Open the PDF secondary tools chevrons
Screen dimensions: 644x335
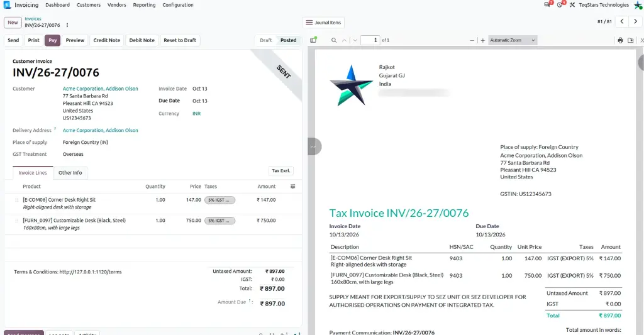click(641, 40)
